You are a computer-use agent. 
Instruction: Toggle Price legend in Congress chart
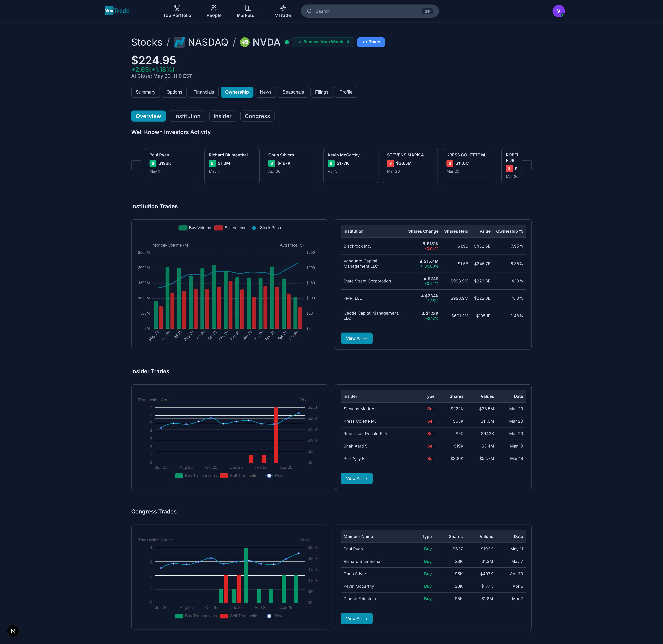[275, 616]
